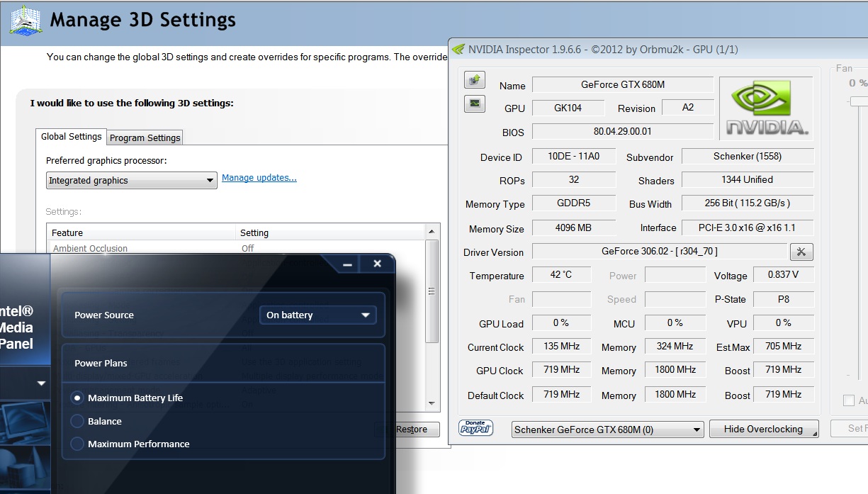Switch to the Program Settings tab
The height and width of the screenshot is (494, 868).
coord(145,138)
